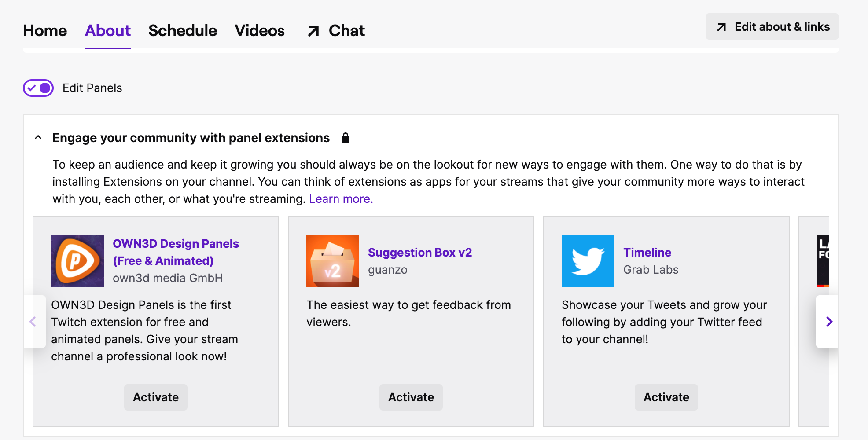Disable the Edit Panels toggle
This screenshot has height=440, width=868.
pyautogui.click(x=38, y=88)
